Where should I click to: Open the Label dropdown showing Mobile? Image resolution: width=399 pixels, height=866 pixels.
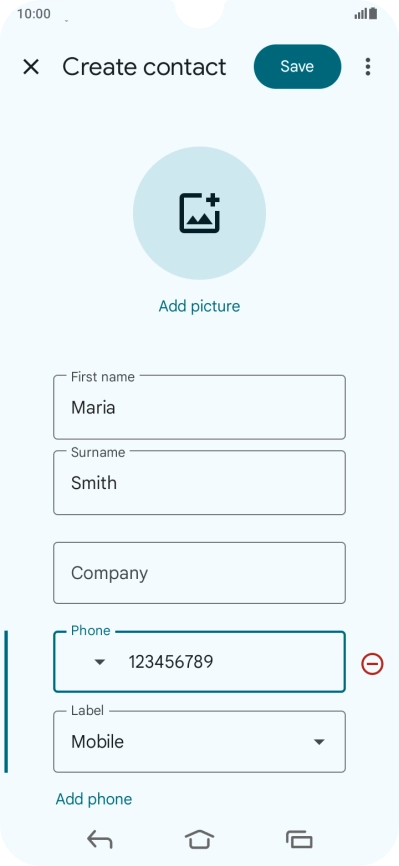pos(200,742)
